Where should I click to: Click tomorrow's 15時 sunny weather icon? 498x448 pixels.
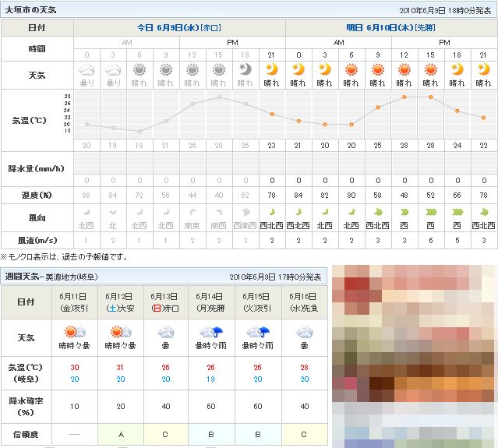click(431, 69)
